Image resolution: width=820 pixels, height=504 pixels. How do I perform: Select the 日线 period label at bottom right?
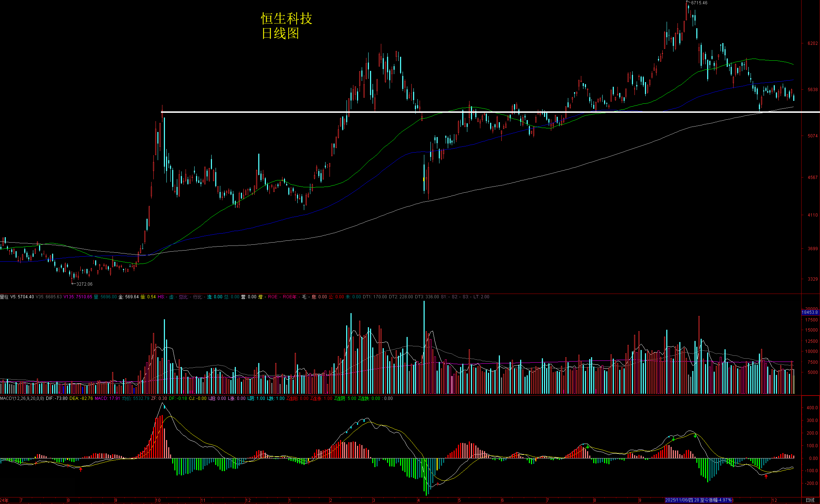pos(810,500)
